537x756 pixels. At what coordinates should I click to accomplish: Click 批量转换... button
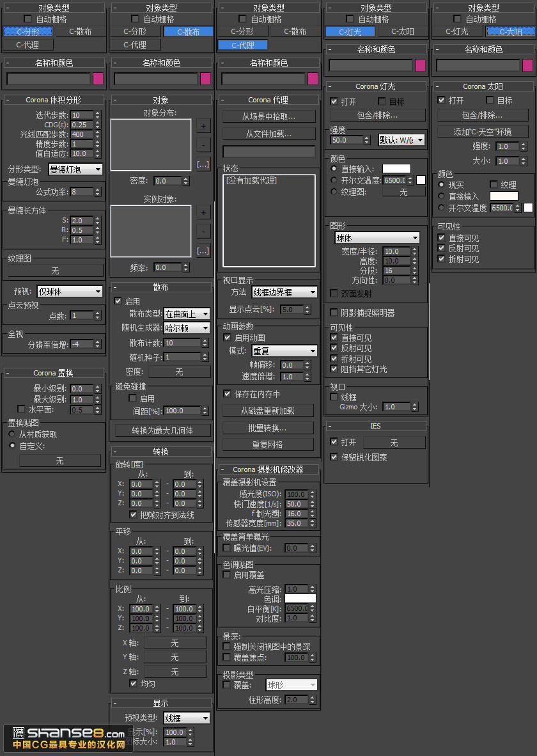click(268, 428)
